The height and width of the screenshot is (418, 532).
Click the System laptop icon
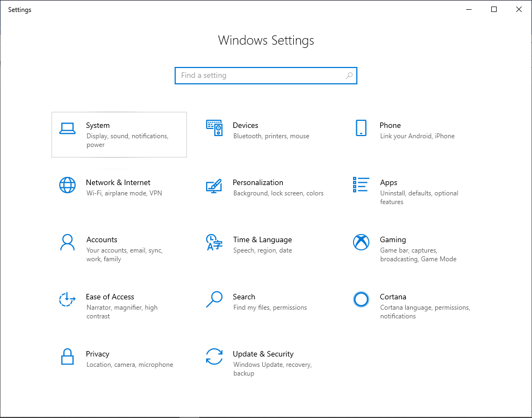(x=67, y=128)
